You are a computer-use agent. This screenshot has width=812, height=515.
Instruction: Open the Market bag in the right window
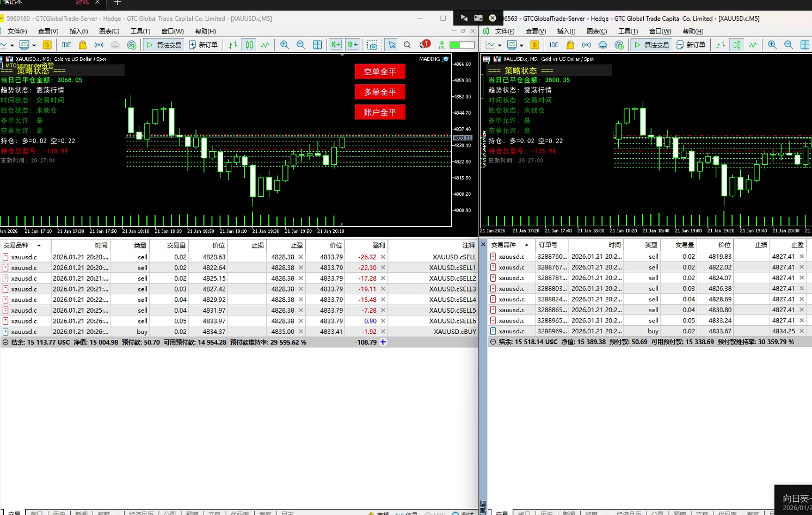click(570, 45)
